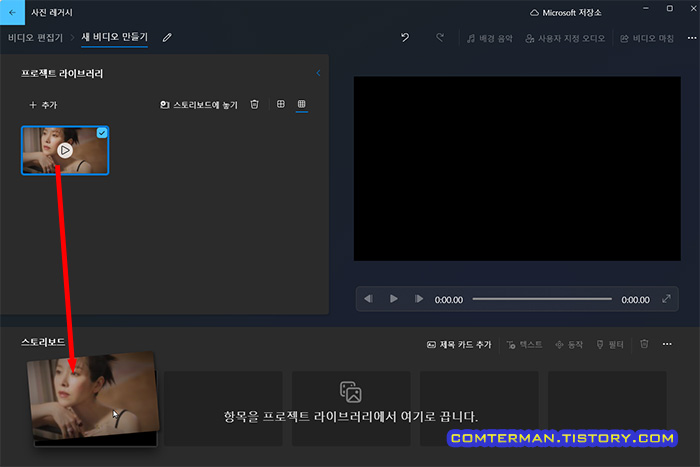Viewport: 700px width, 467px height.
Task: Click the storyboard trash icon
Action: pos(644,344)
